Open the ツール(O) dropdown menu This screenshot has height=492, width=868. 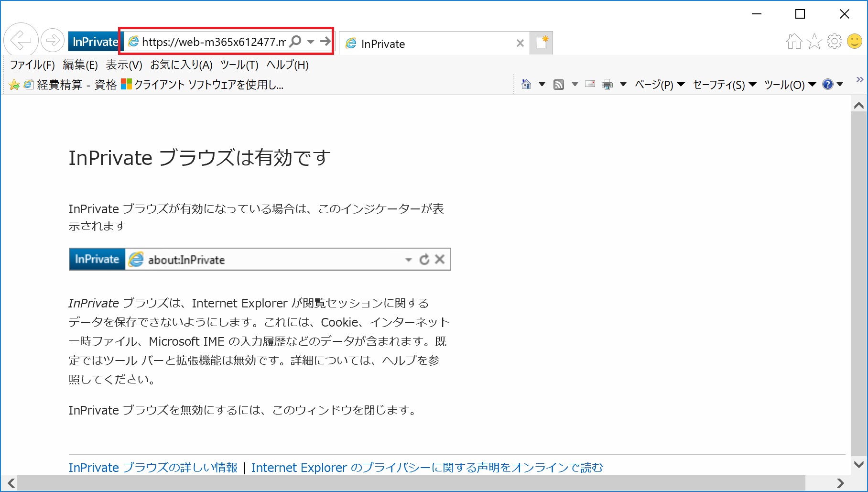790,85
